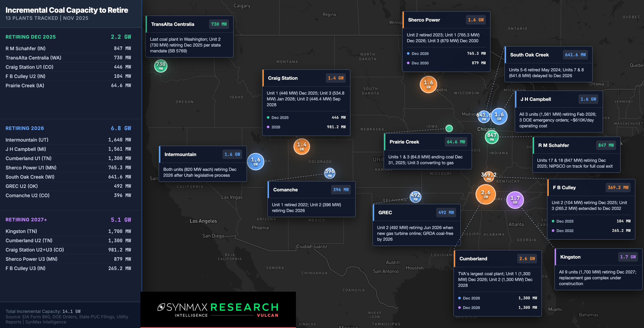The height and width of the screenshot is (328, 644).
Task: Click the green 730 MW Centralia map marker
Action: point(161,66)
